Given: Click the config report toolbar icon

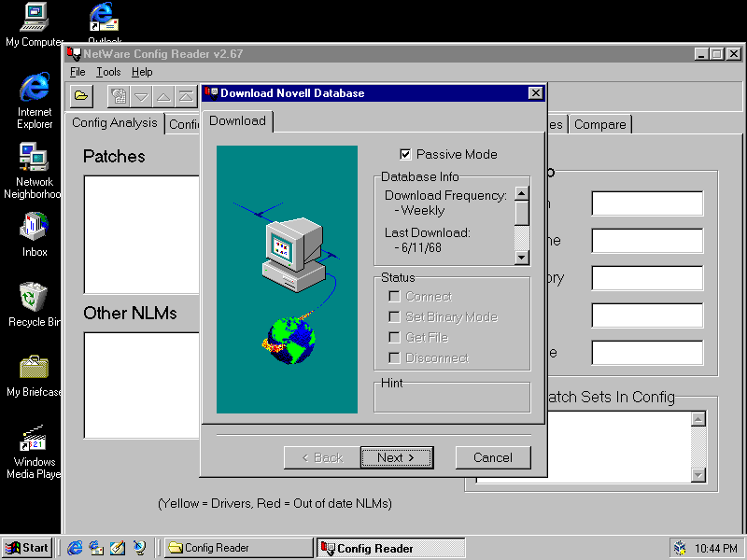Looking at the screenshot, I should (119, 96).
